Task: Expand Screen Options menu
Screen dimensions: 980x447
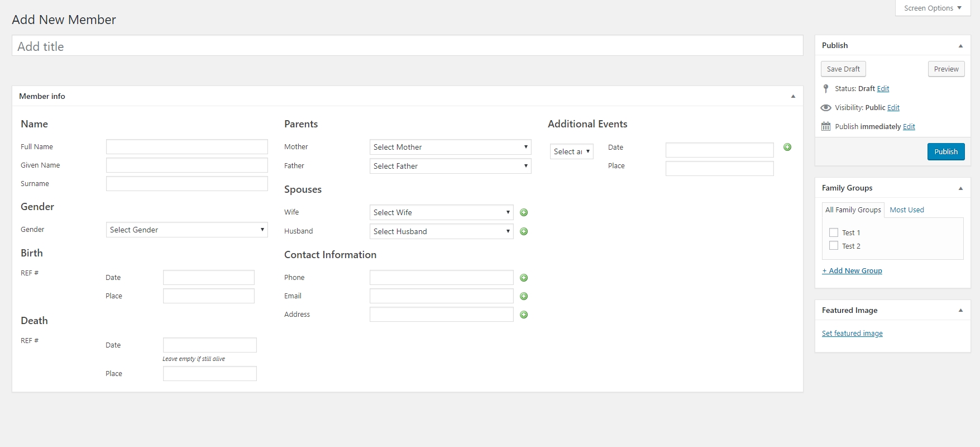Action: tap(933, 8)
